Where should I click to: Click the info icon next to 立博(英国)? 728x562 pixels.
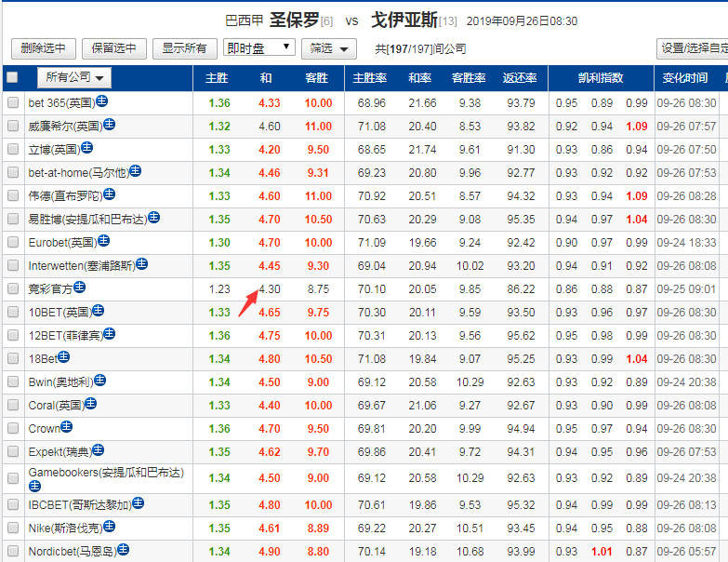(86, 147)
